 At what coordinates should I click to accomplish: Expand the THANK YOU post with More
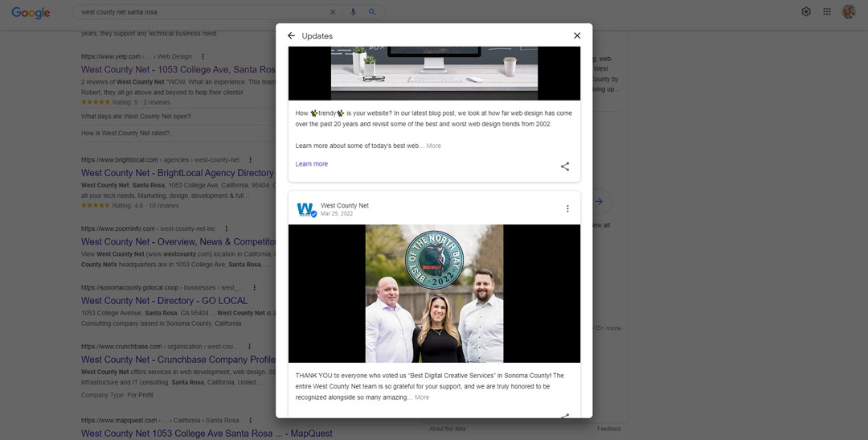coord(422,397)
